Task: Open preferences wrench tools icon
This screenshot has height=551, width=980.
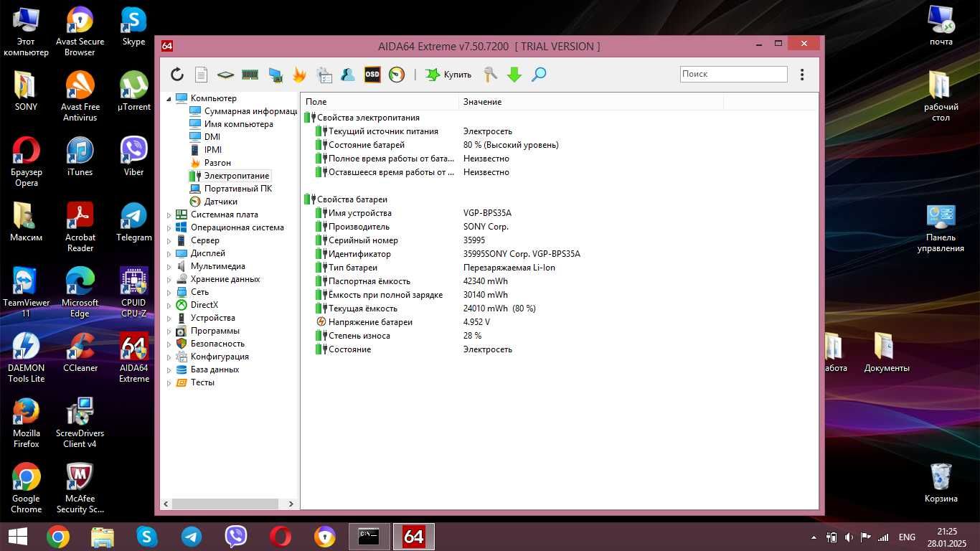Action: (490, 74)
